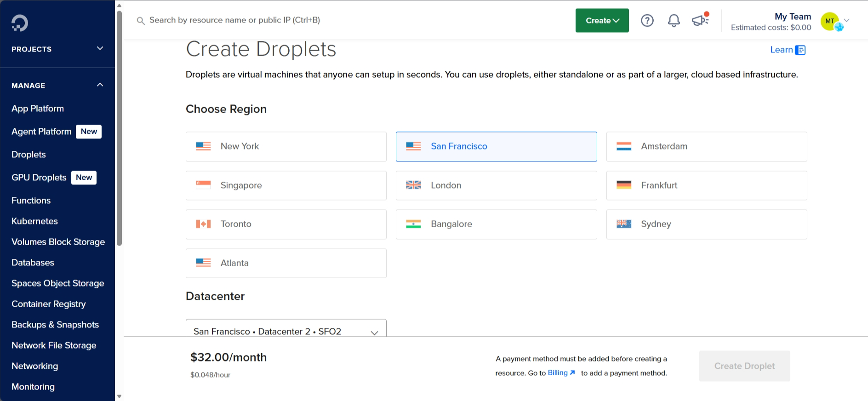Click the DigitalOcean logo
The image size is (868, 401).
point(20,23)
